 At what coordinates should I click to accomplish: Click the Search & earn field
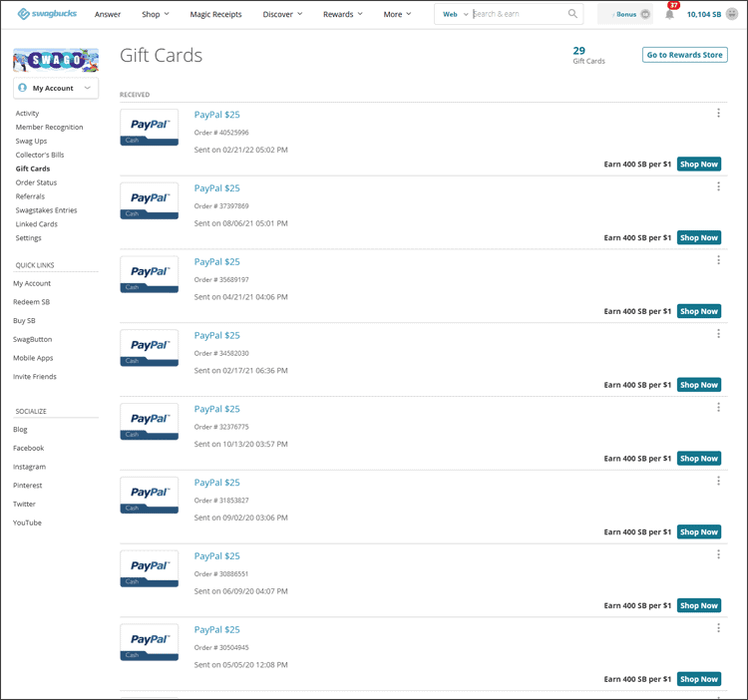click(x=519, y=14)
